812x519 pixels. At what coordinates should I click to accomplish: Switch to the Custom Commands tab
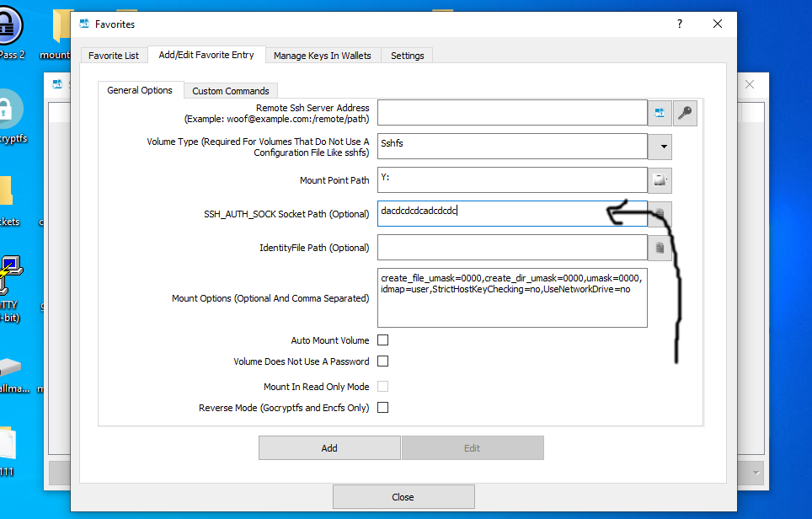point(230,90)
